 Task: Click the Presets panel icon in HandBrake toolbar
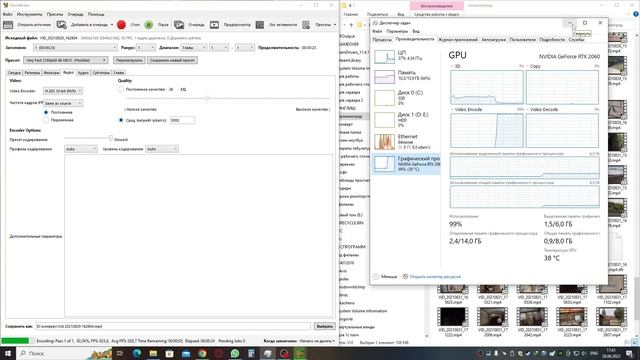(306, 25)
